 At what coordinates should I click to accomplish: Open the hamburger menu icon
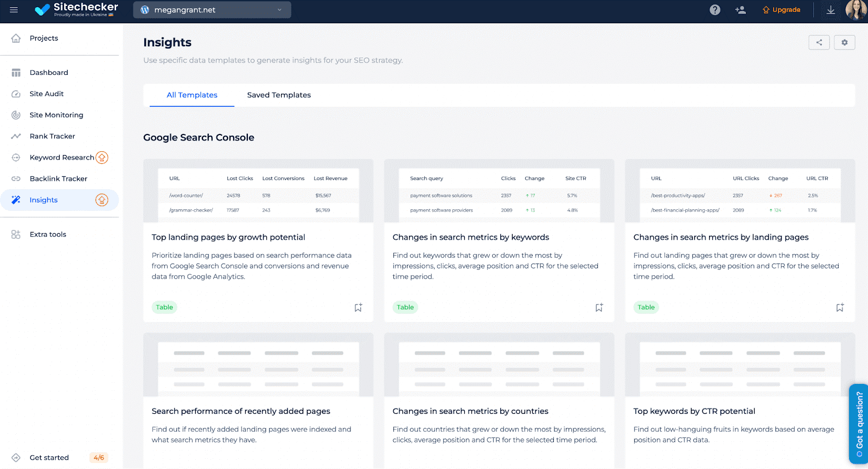pos(14,10)
